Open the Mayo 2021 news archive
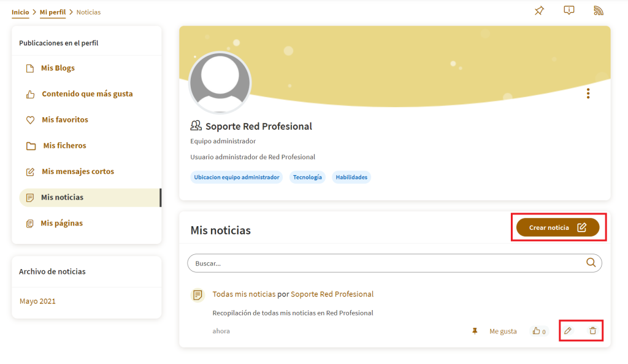 [x=37, y=301]
